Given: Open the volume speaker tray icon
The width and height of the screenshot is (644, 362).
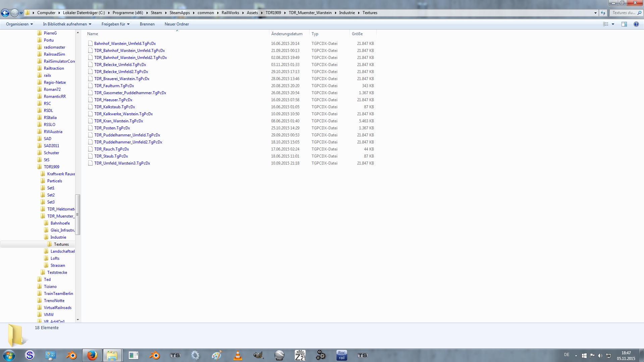Looking at the screenshot, I should pyautogui.click(x=600, y=355).
